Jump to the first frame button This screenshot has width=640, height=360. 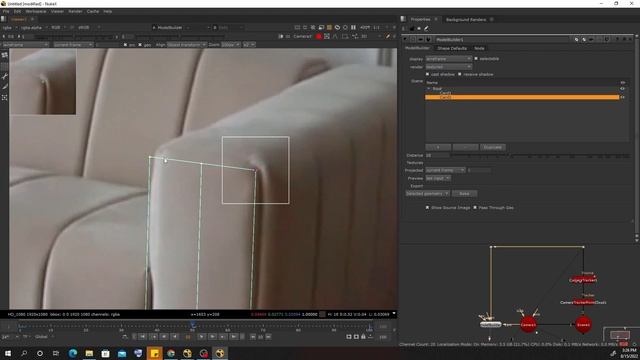pyautogui.click(x=142, y=337)
